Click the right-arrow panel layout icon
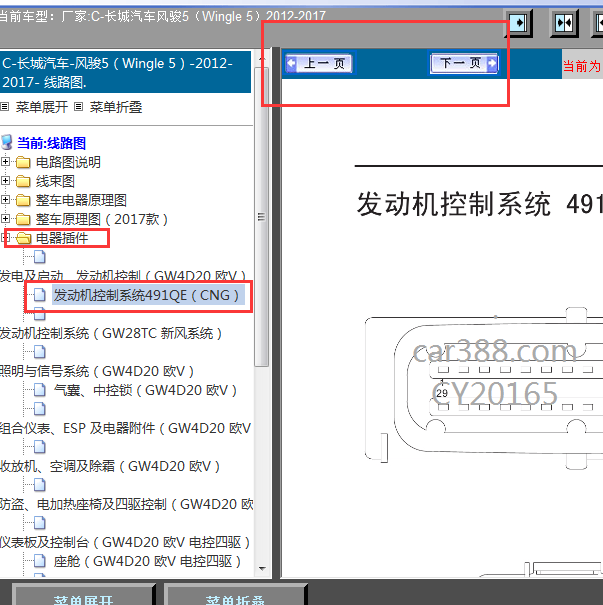 point(520,23)
